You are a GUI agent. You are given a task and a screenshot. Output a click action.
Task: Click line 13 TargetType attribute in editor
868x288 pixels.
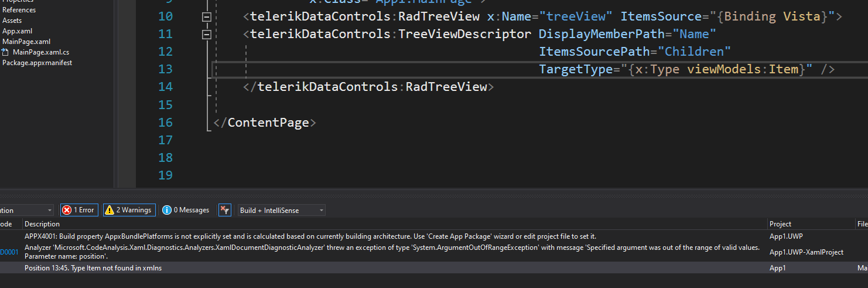576,69
